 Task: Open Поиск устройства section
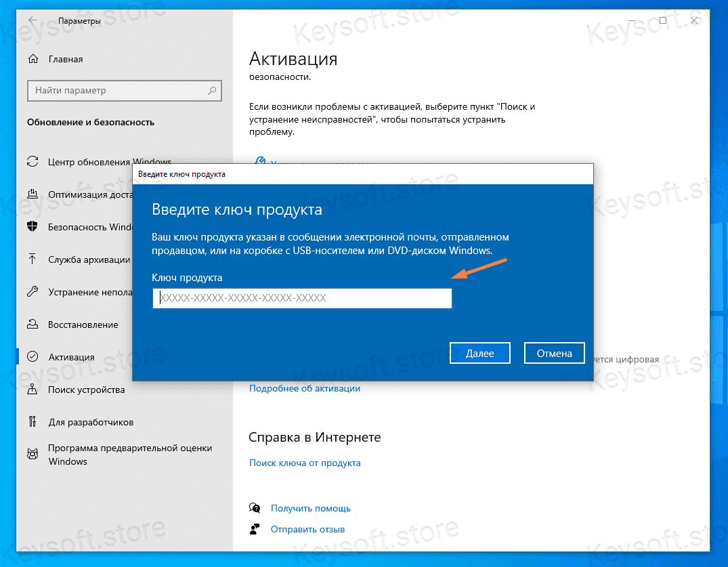[87, 390]
